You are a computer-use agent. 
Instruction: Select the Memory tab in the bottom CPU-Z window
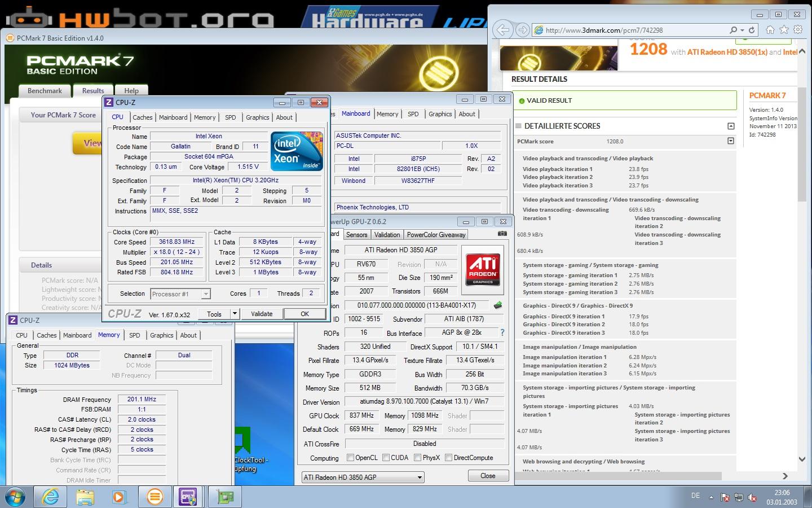coord(109,335)
